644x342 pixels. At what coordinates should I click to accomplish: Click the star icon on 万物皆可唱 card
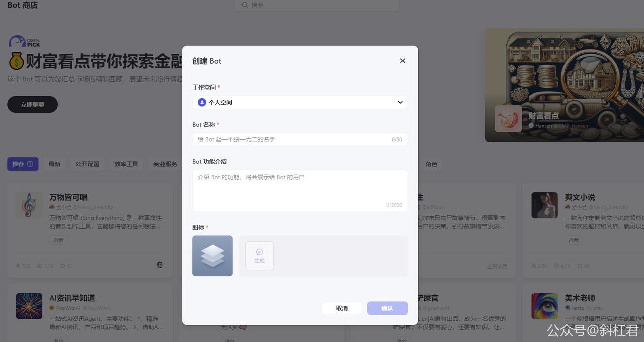pos(63,266)
